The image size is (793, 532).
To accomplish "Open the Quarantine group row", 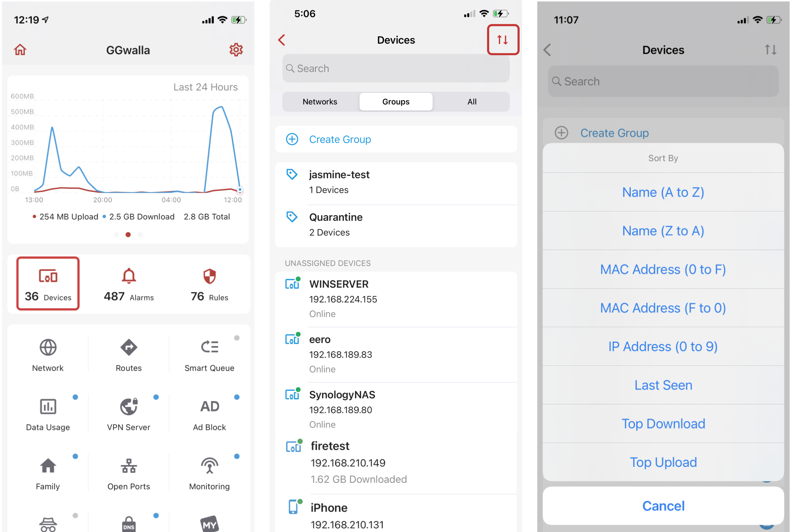I will click(396, 225).
